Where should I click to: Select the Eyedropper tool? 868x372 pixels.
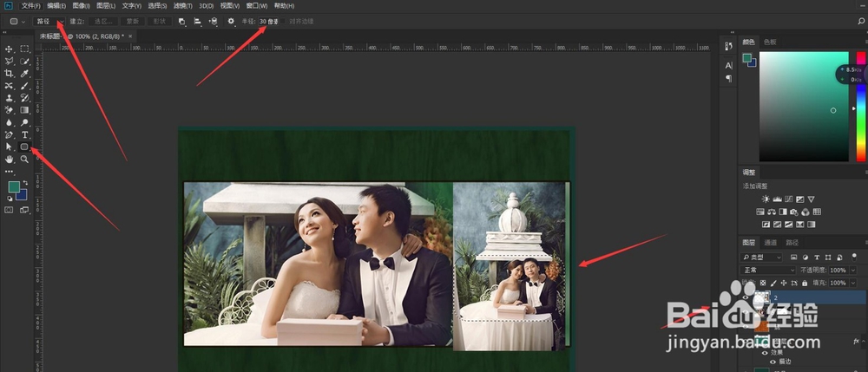pos(24,74)
